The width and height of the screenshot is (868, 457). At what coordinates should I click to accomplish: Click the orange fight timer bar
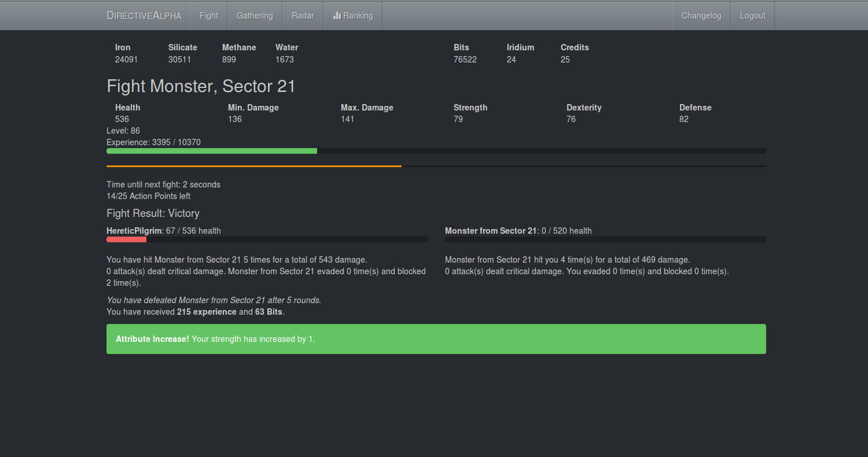[254, 166]
